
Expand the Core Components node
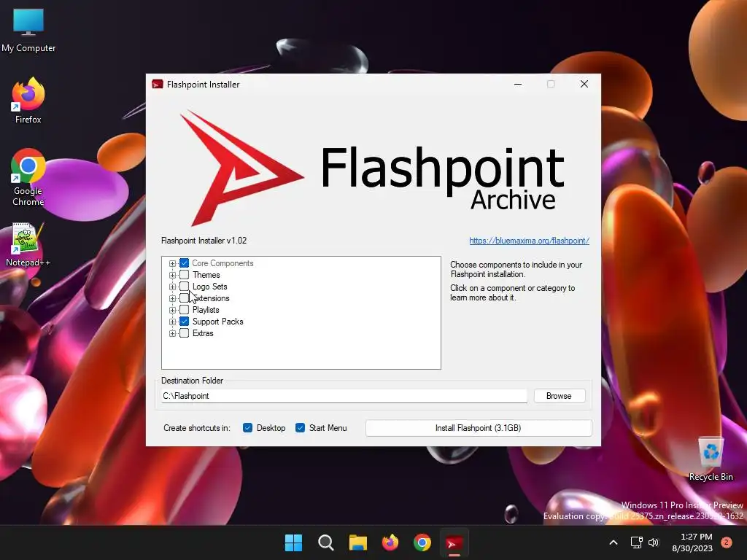pyautogui.click(x=172, y=263)
